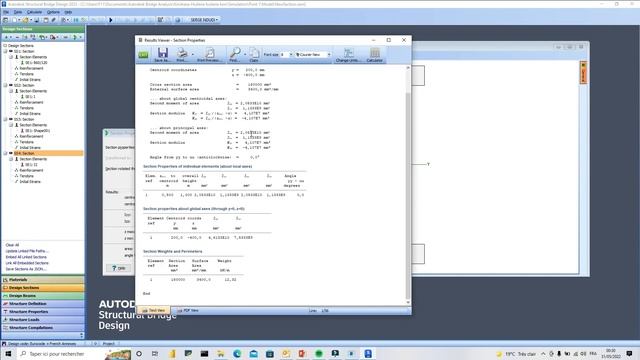The image size is (640, 360).
Task: Click Save Sections As JSON link
Action: pos(26,269)
